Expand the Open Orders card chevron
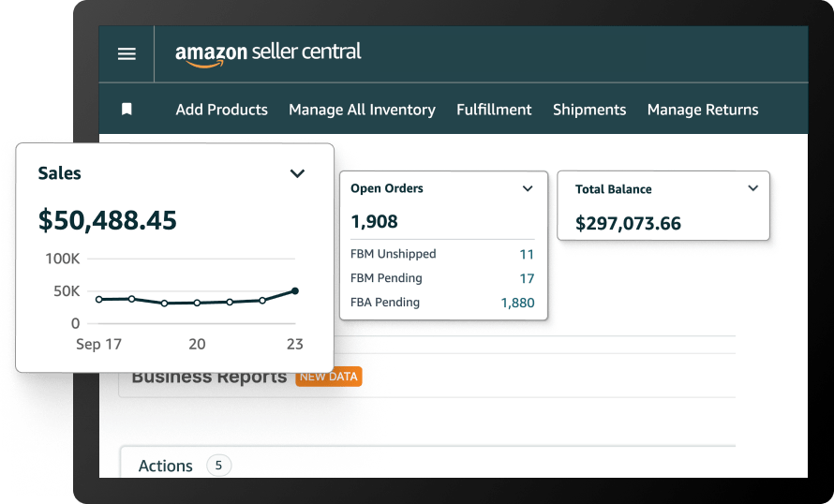This screenshot has width=834, height=504. coord(528,188)
